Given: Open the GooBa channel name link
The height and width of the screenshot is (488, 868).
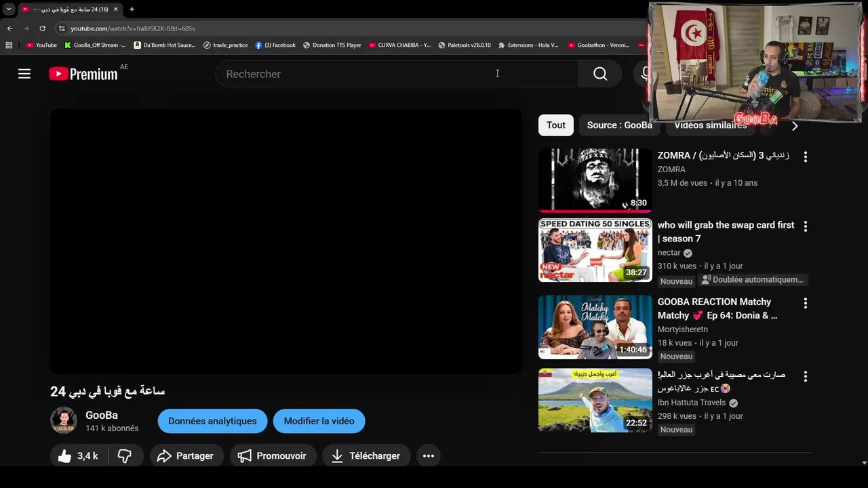Looking at the screenshot, I should pyautogui.click(x=102, y=415).
